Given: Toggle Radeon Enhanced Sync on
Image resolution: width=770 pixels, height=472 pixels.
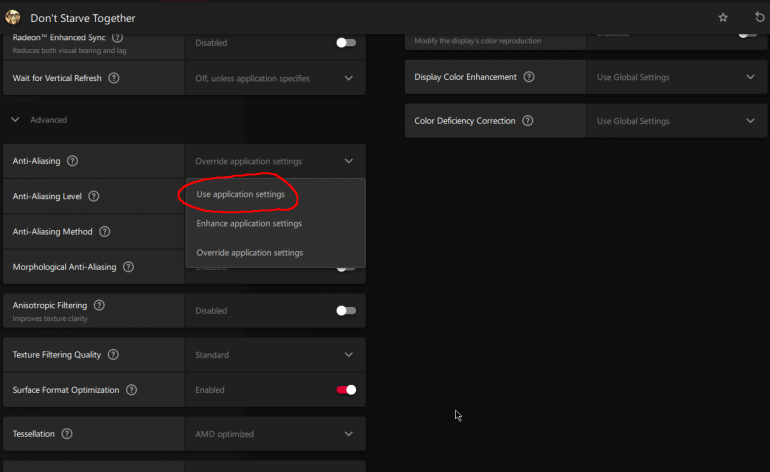Looking at the screenshot, I should (x=346, y=43).
